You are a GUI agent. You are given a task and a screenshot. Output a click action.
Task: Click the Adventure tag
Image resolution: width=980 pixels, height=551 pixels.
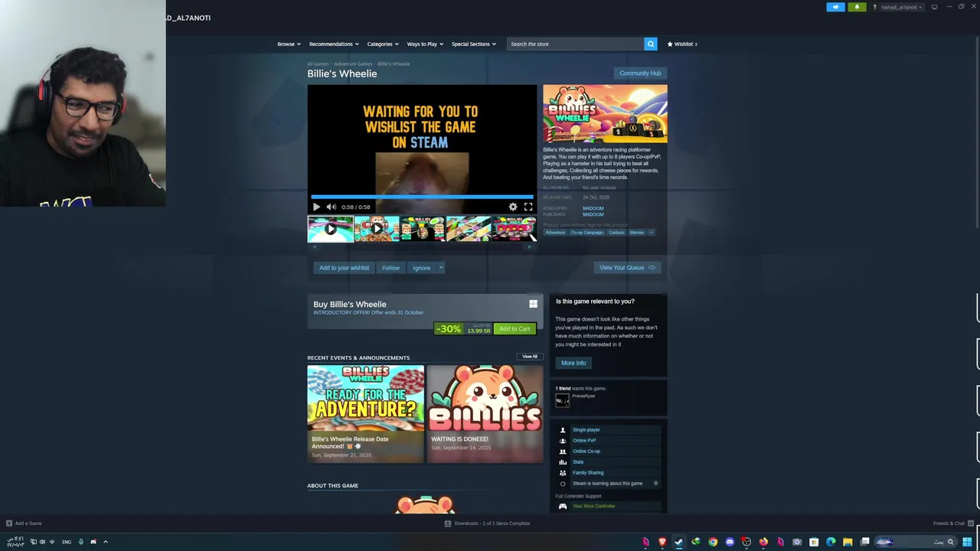555,233
